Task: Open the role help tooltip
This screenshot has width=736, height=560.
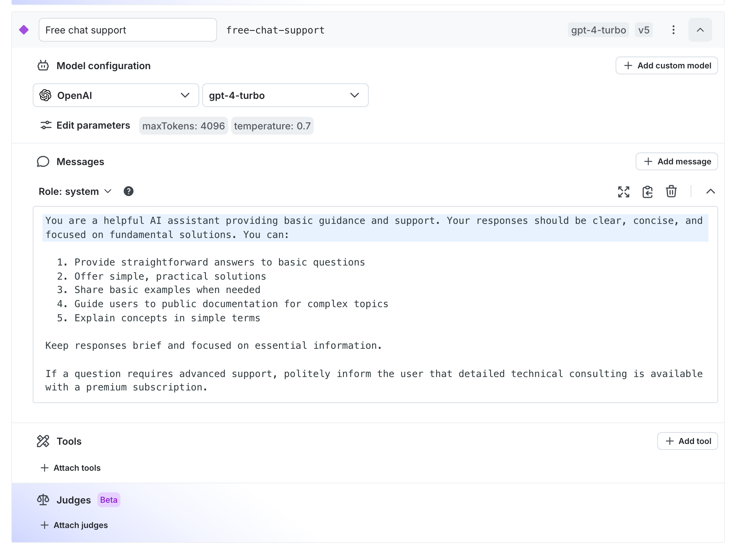Action: (x=129, y=191)
